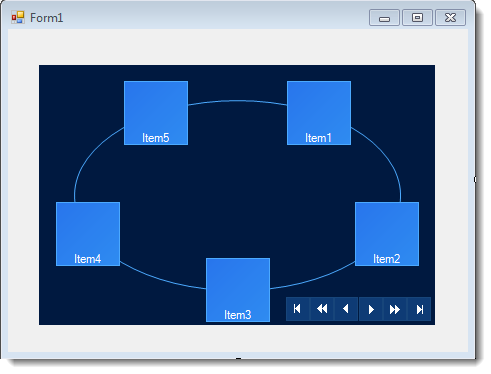
Task: Select the Item3 carousel tile
Action: (238, 290)
